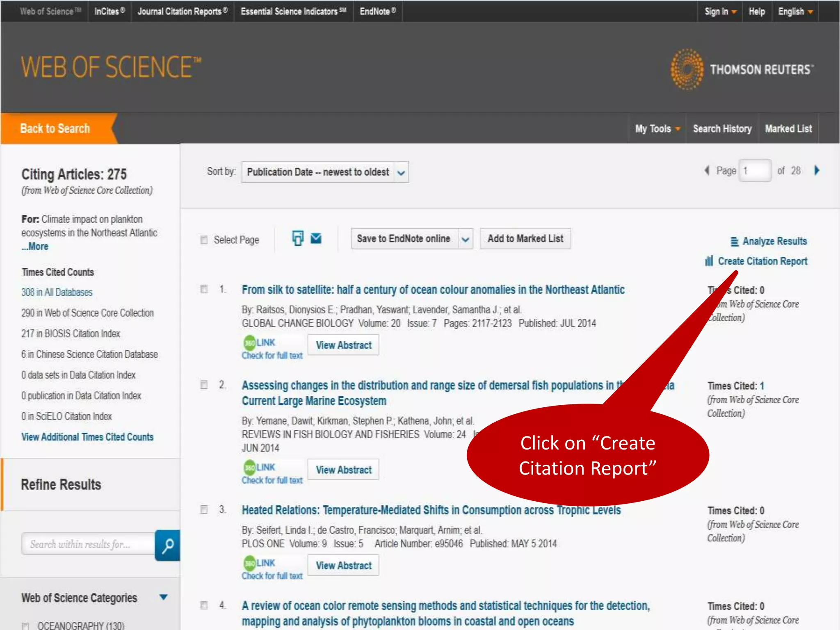This screenshot has width=840, height=630.
Task: Open Search History
Action: pyautogui.click(x=722, y=129)
